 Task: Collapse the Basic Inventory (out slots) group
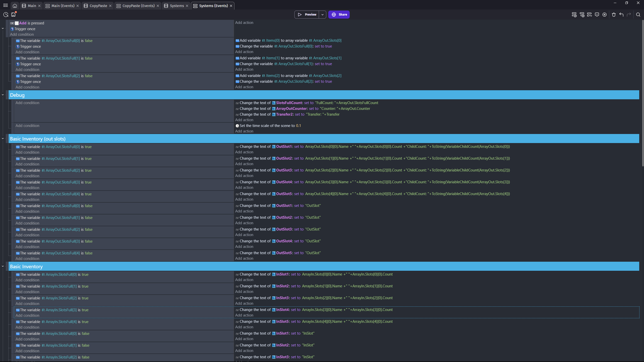click(3, 139)
